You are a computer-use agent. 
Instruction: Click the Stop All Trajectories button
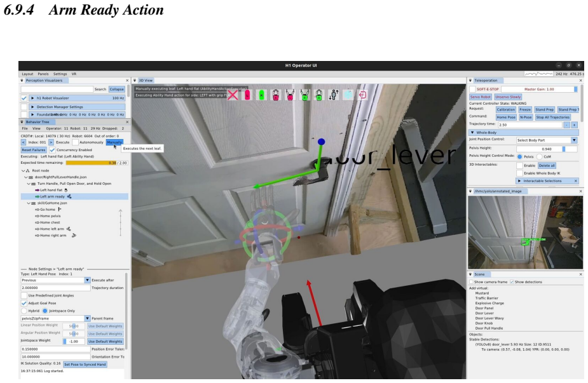pyautogui.click(x=553, y=118)
